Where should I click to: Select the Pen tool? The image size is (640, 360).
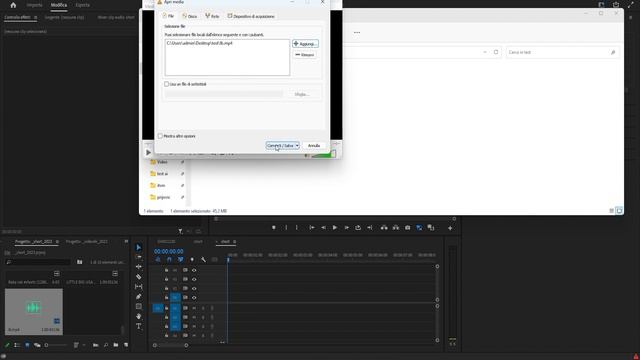(138, 297)
